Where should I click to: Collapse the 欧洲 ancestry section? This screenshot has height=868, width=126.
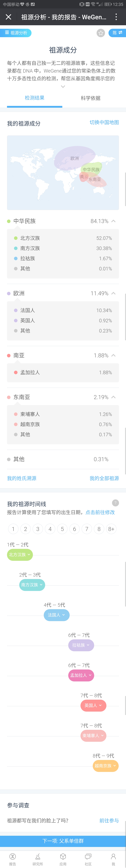coord(114,293)
